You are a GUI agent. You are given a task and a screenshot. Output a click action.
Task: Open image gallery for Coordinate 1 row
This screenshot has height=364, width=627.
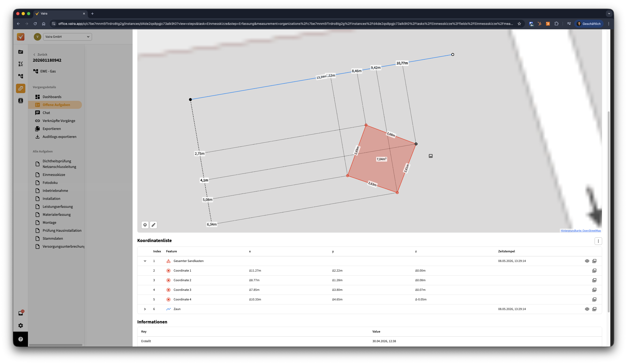594,270
